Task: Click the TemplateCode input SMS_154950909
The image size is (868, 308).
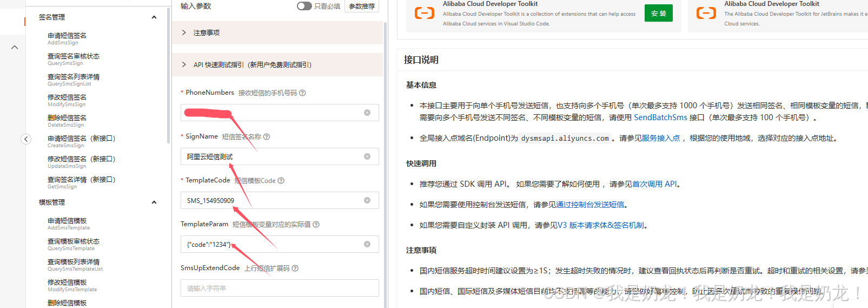Action: click(x=280, y=200)
